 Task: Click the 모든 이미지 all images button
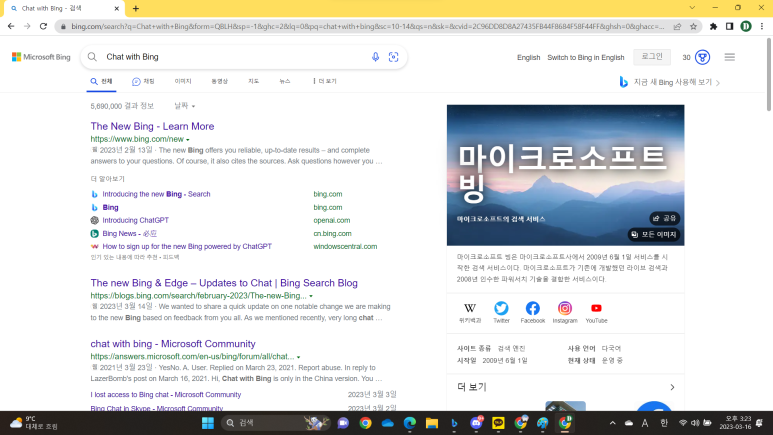tap(654, 234)
